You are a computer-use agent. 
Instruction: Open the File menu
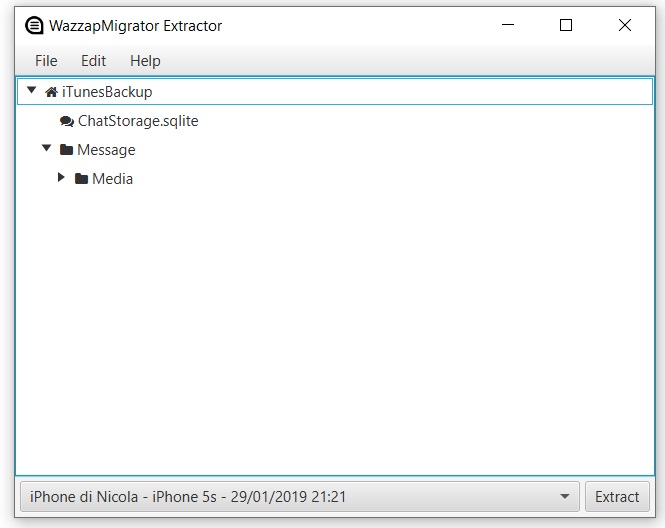(46, 61)
